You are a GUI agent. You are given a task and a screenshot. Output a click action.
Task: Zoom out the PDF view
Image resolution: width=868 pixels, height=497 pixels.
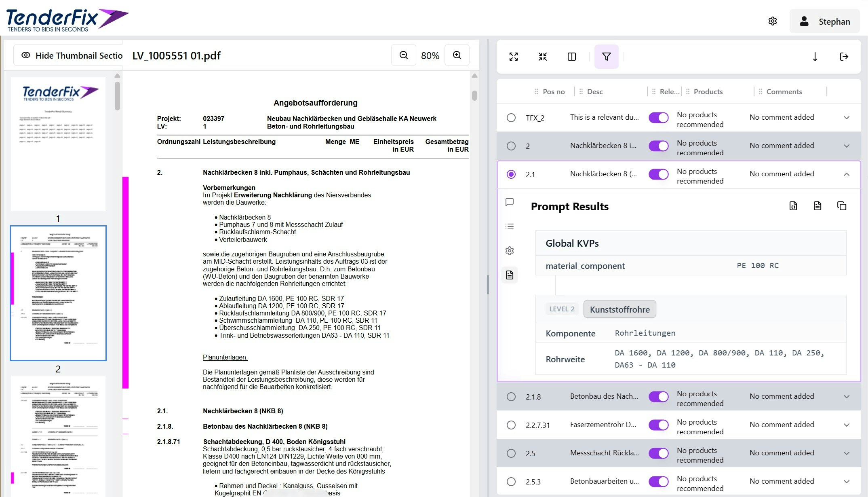[x=403, y=55]
